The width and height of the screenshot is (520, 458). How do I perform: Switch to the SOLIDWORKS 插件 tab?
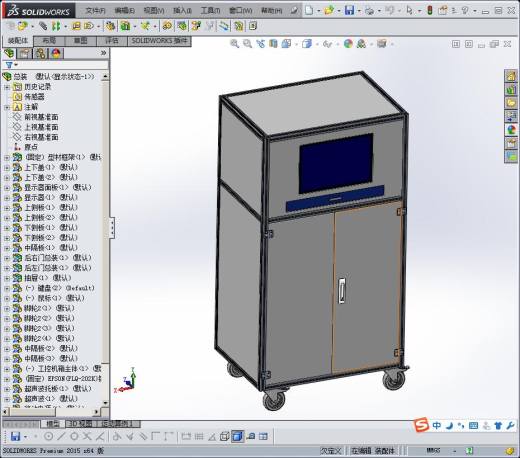tap(159, 41)
